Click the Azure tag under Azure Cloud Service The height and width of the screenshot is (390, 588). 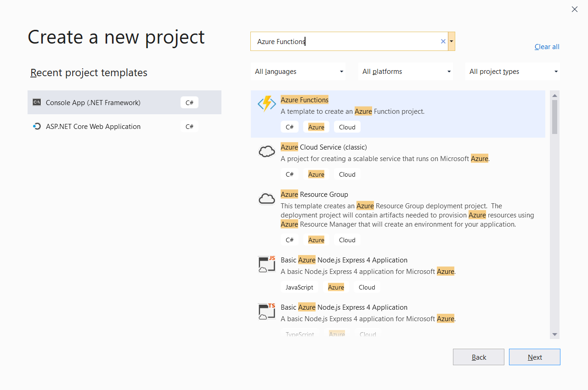(x=316, y=174)
